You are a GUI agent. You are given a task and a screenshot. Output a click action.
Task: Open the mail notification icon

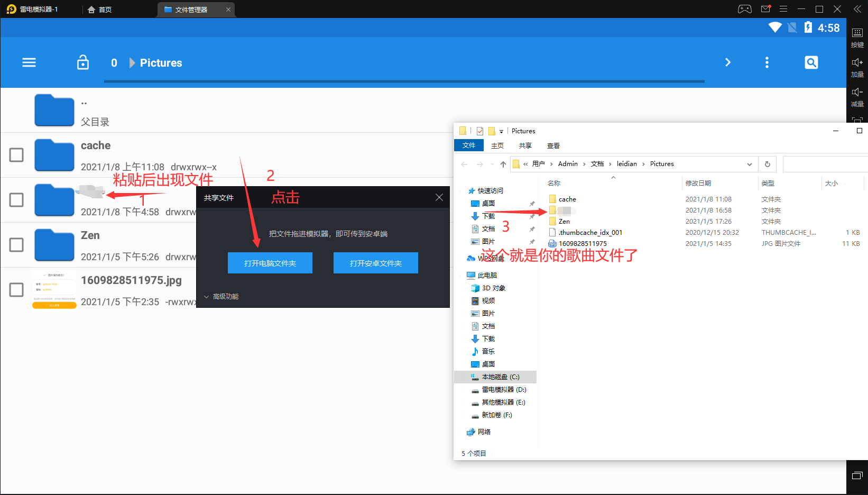coord(765,9)
